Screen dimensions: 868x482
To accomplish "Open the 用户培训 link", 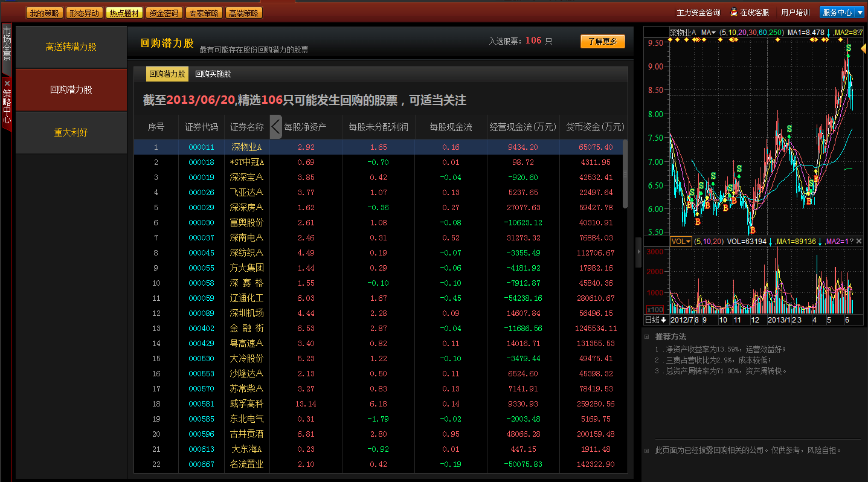I will [x=796, y=13].
